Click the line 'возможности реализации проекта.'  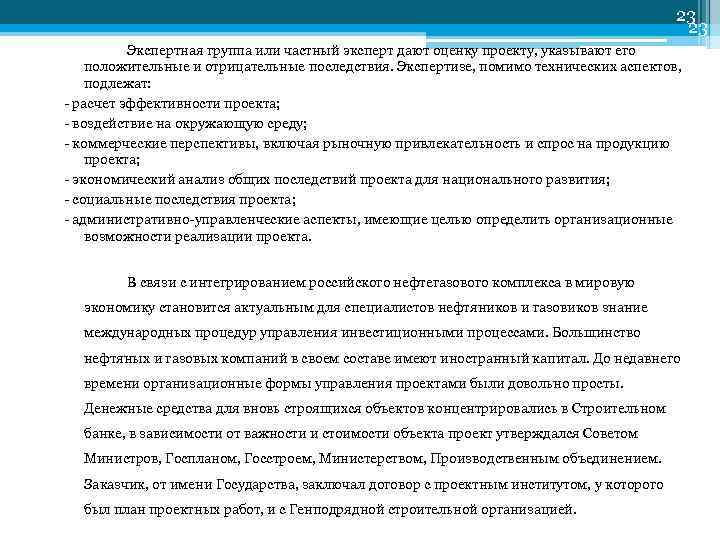(198, 237)
